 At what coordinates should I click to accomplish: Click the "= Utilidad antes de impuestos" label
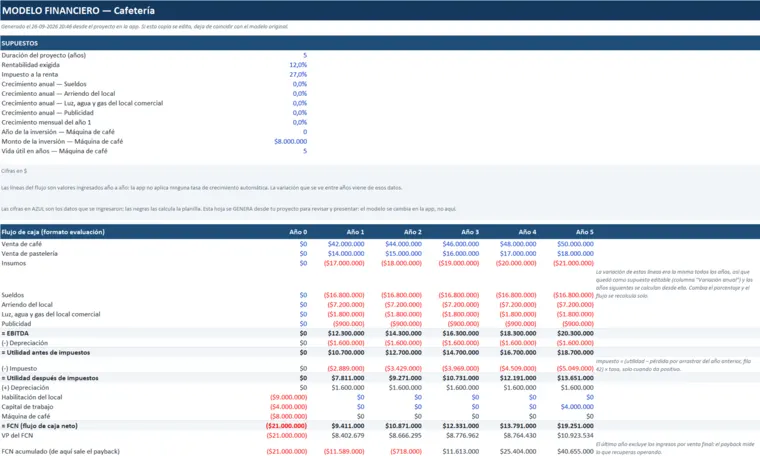(x=46, y=353)
